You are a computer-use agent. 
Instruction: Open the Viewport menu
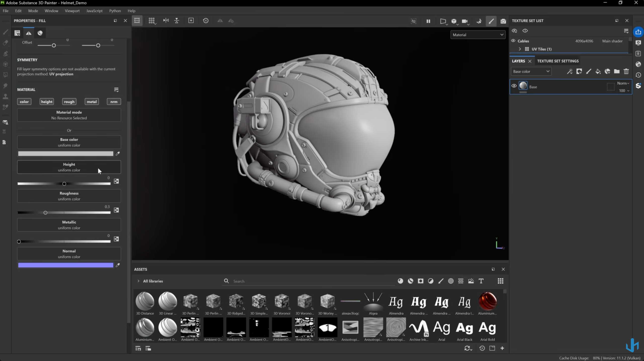click(x=72, y=11)
